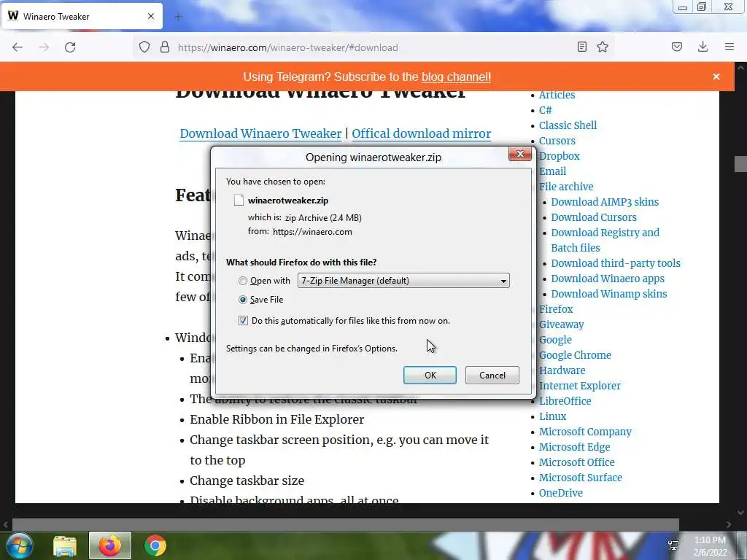The image size is (747, 560).
Task: Open Download Registry and Batch files link
Action: (x=605, y=240)
